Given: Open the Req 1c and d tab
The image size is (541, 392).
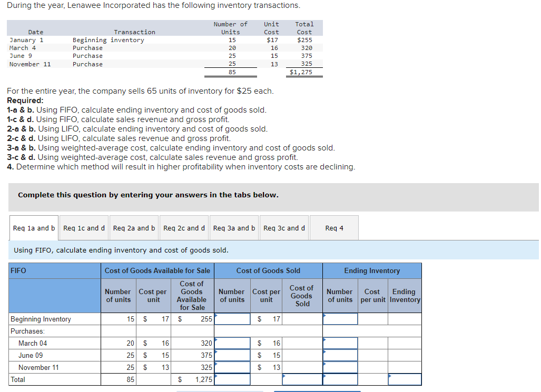Looking at the screenshot, I should 84,228.
